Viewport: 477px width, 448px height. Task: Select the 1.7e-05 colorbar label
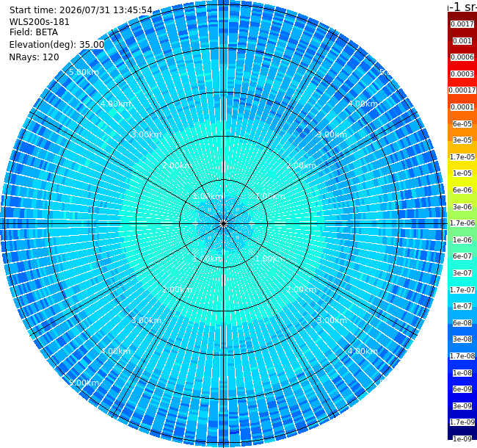pos(462,156)
